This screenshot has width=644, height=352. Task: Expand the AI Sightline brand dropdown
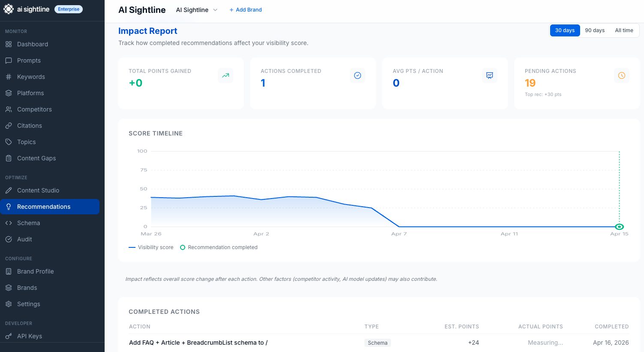(197, 10)
